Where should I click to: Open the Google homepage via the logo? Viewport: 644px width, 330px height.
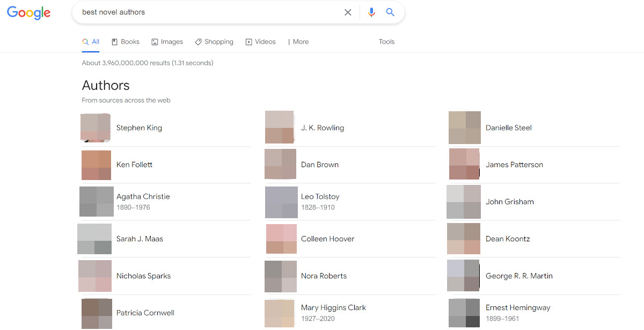pos(28,13)
